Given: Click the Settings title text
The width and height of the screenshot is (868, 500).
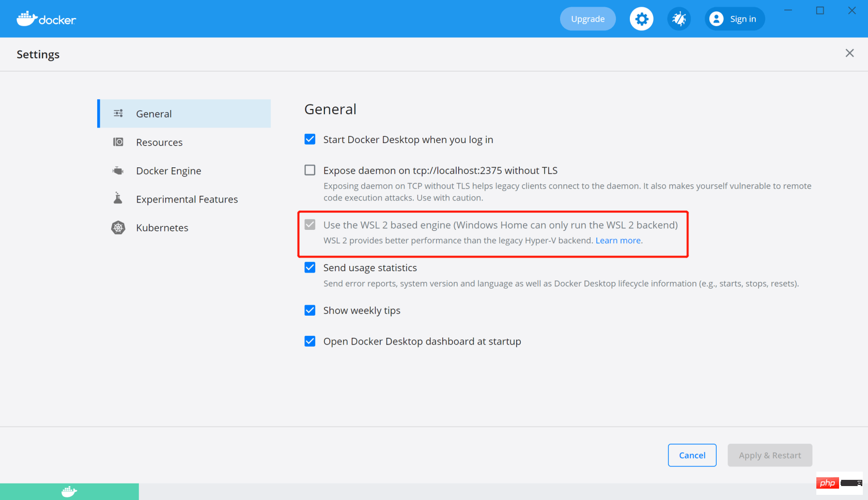Looking at the screenshot, I should click(x=38, y=54).
